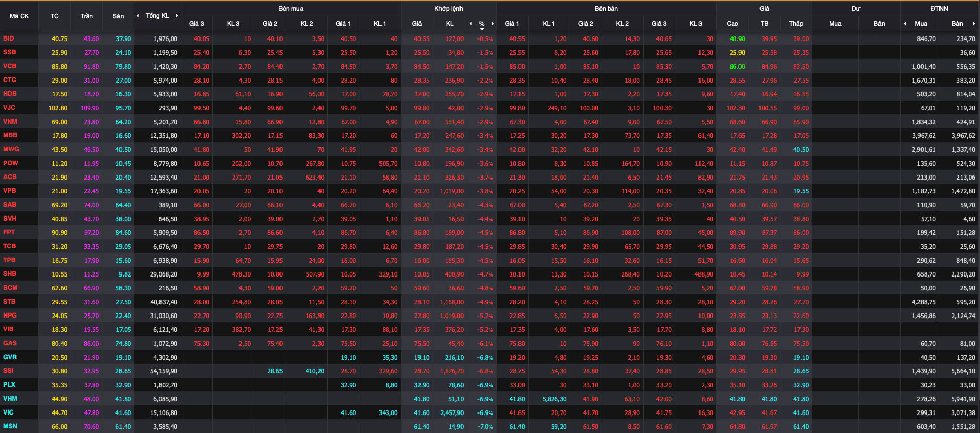Click the right arrow beside Tổng KL
The height and width of the screenshot is (433, 980).
pyautogui.click(x=177, y=16)
